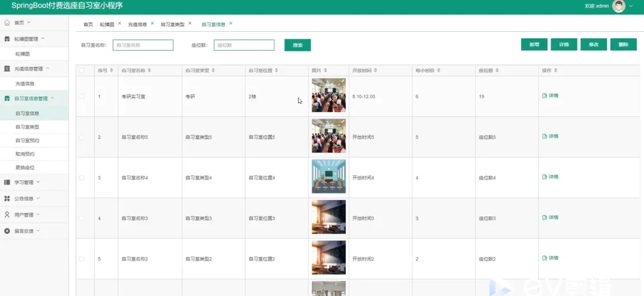Click the cartoon classroom image in row 自习室名称4
The image size is (644, 296).
[329, 177]
